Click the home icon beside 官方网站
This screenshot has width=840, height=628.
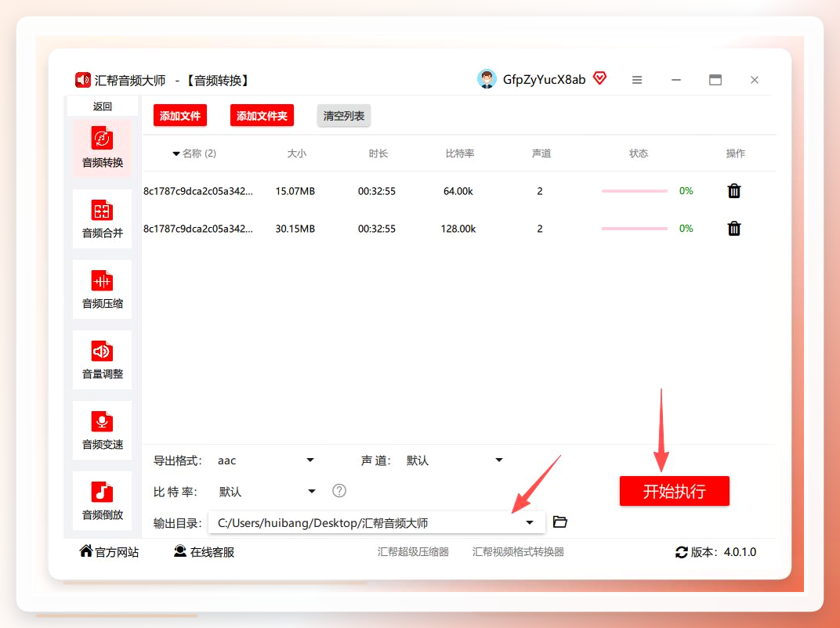85,551
